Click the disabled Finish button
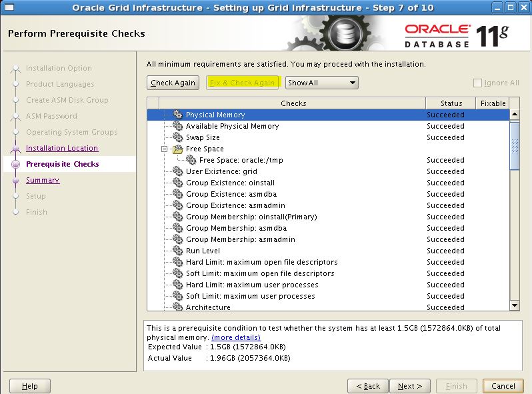This screenshot has width=532, height=394. [457, 386]
